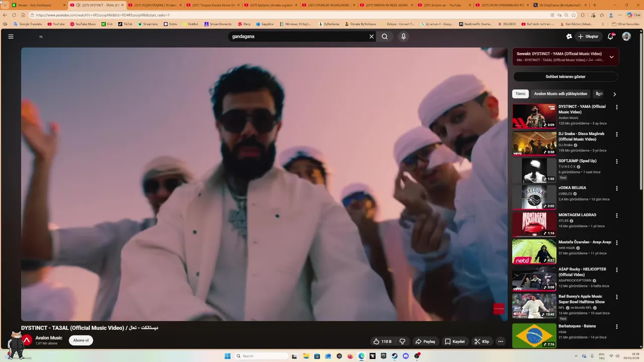The image size is (644, 362).
Task: Show more filter chips with right arrow
Action: click(x=614, y=94)
